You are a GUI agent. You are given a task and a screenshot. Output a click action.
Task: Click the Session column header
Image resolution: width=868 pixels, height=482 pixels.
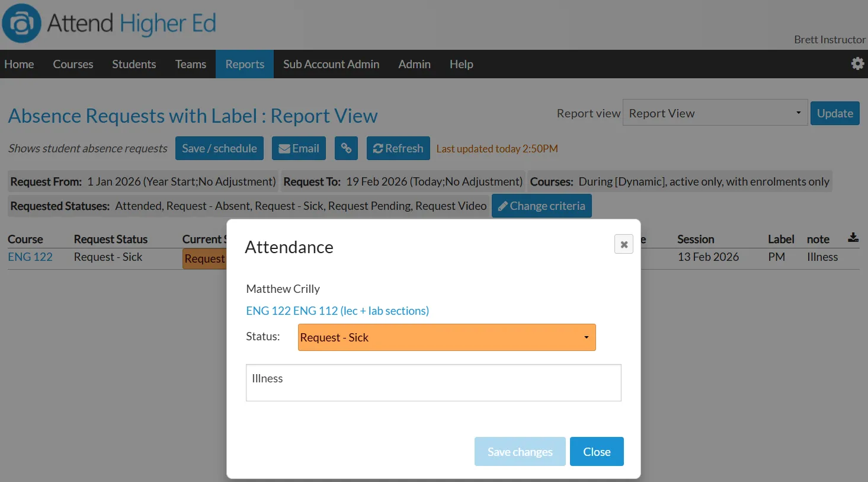click(x=696, y=239)
